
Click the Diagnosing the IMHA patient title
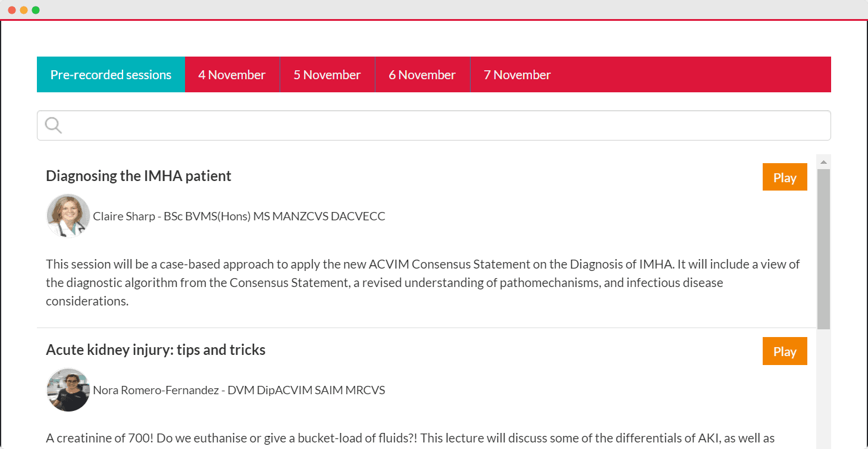point(139,176)
